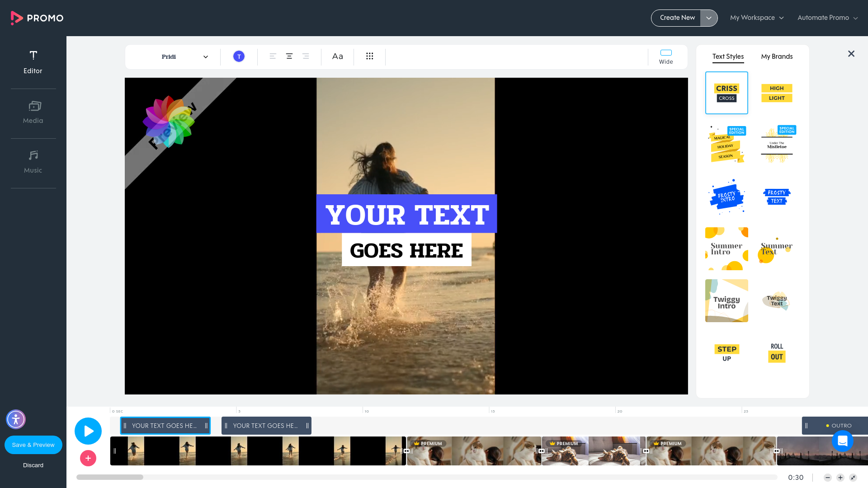Image resolution: width=868 pixels, height=488 pixels.
Task: Open the text grid position picker
Action: point(370,56)
